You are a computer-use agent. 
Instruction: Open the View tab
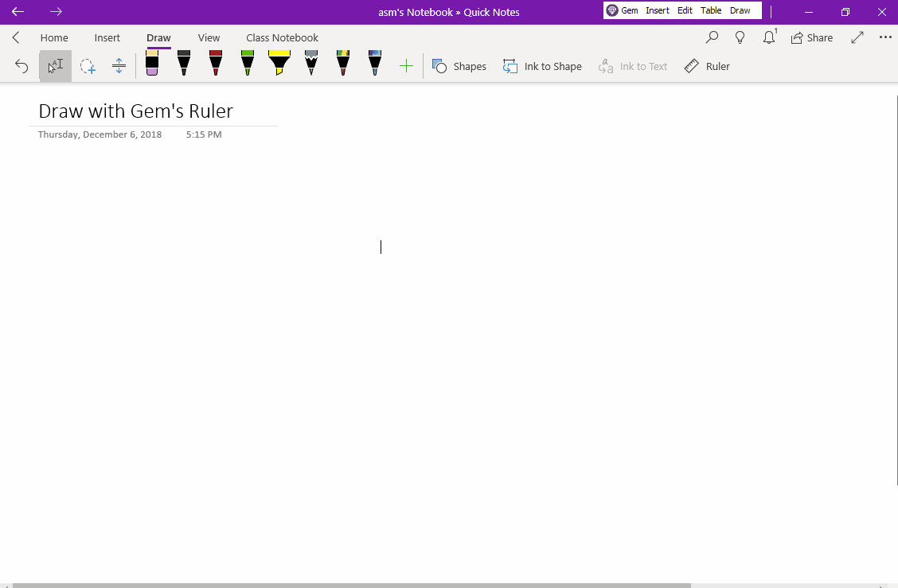pyautogui.click(x=209, y=37)
